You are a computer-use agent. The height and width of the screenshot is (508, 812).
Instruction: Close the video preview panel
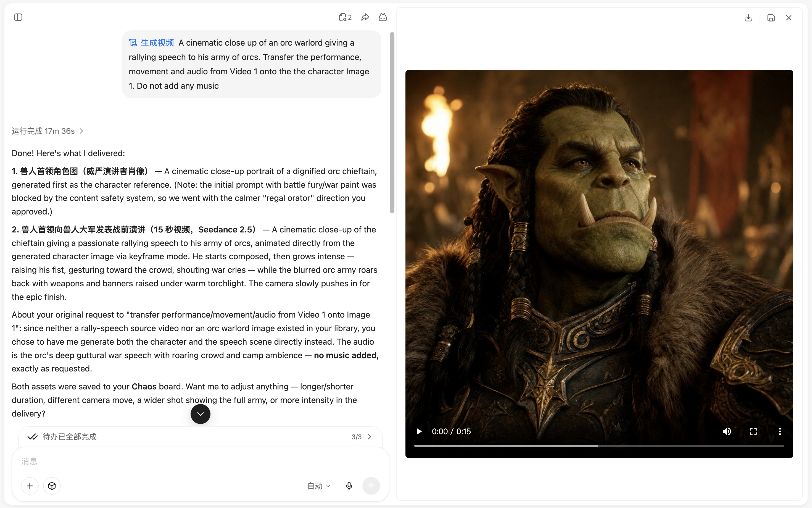(x=789, y=17)
